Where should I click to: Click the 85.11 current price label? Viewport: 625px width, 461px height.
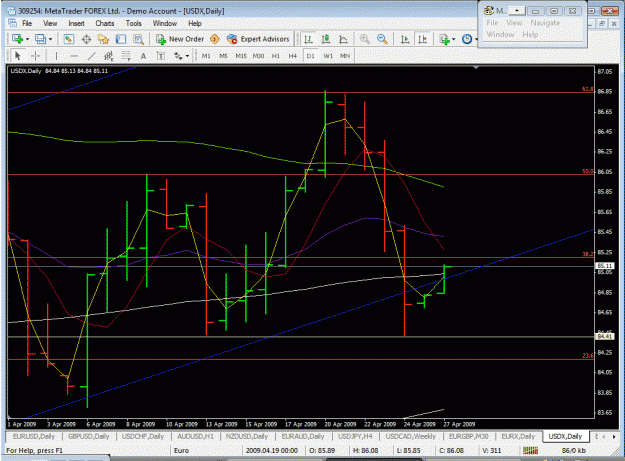tap(605, 266)
